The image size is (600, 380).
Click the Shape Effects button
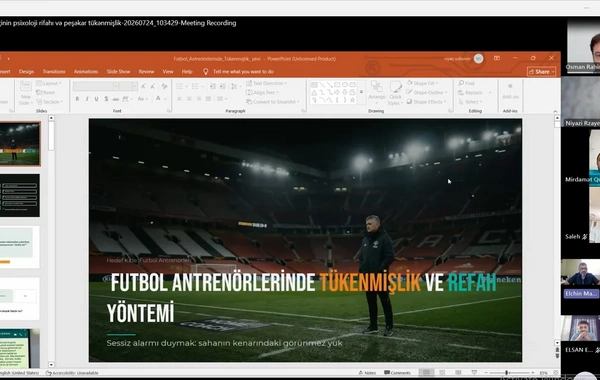(x=426, y=102)
